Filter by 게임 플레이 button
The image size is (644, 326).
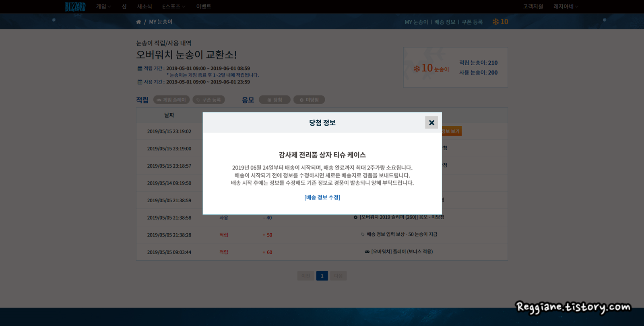pyautogui.click(x=171, y=100)
